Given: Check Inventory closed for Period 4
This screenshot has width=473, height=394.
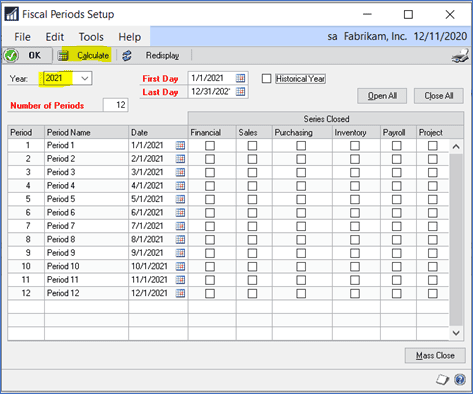Looking at the screenshot, I should coord(355,186).
